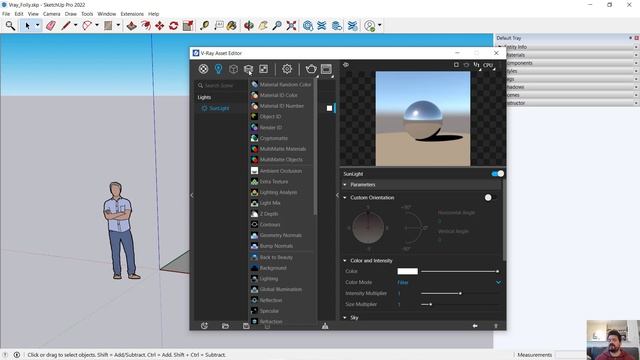Open the Edit menu
The width and height of the screenshot is (640, 360).
pos(19,14)
